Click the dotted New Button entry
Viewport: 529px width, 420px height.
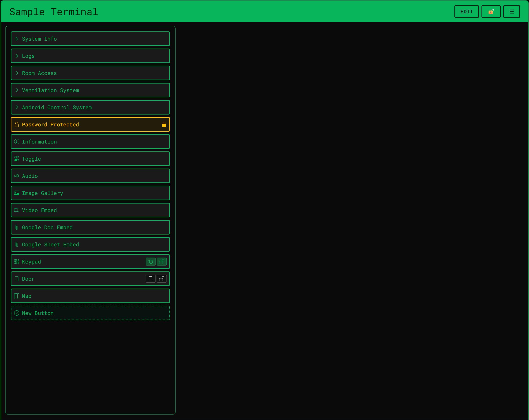coord(90,313)
